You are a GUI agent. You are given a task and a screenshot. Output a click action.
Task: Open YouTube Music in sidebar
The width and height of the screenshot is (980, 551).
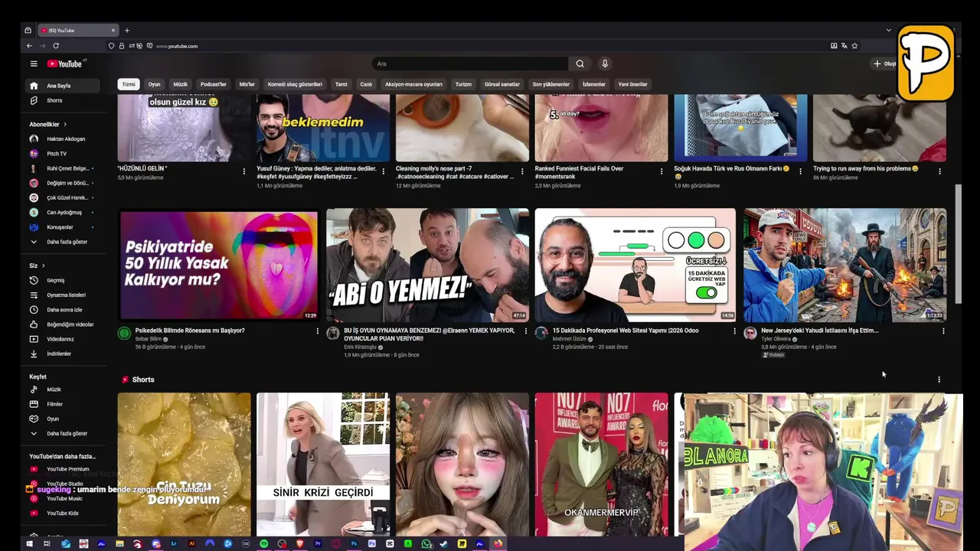pos(63,498)
